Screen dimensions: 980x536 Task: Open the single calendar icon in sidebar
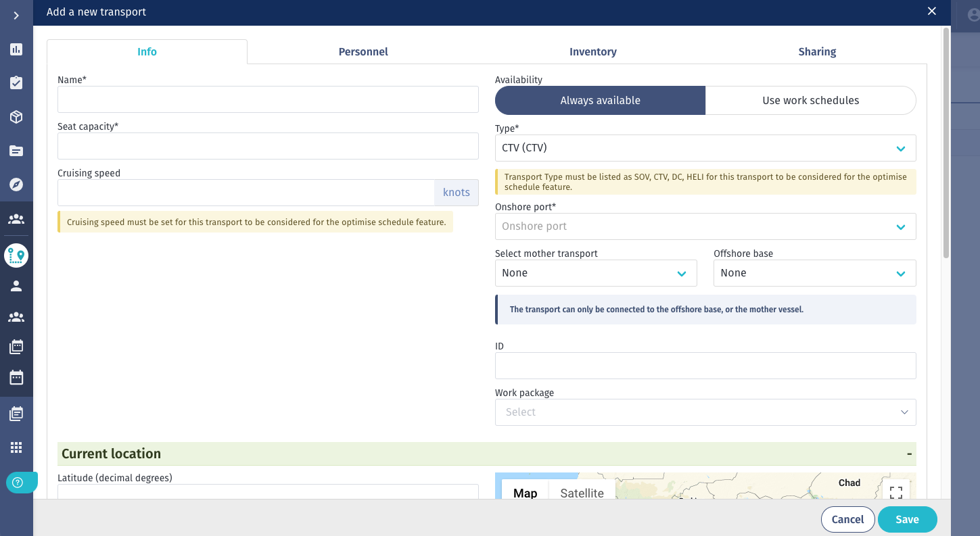(x=16, y=377)
